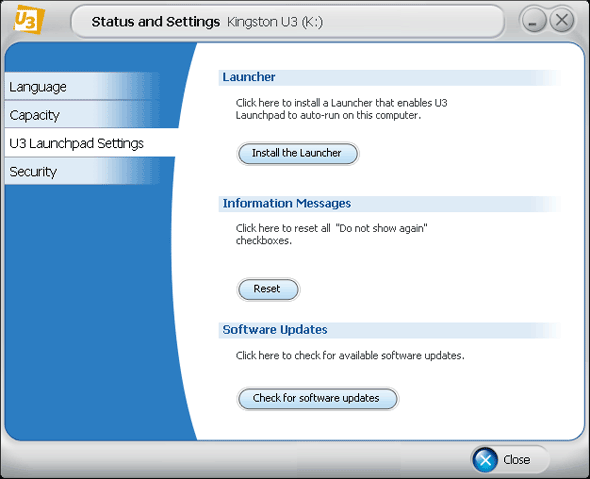Image resolution: width=590 pixels, height=479 pixels.
Task: Click the Launcher section heading
Action: pos(249,77)
